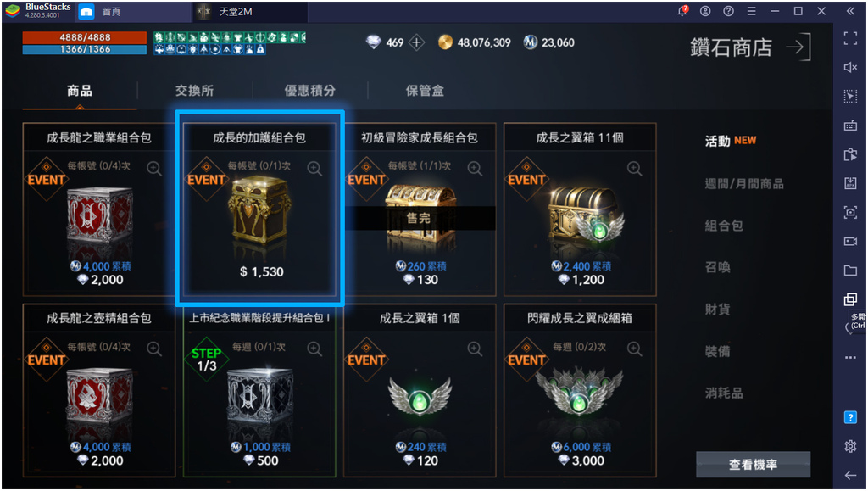The width and height of the screenshot is (868, 491).
Task: Toggle BlueStacks mute volume icon
Action: click(x=850, y=67)
